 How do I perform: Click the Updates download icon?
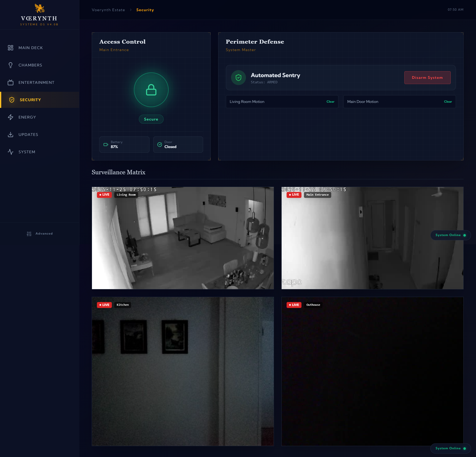click(10, 134)
